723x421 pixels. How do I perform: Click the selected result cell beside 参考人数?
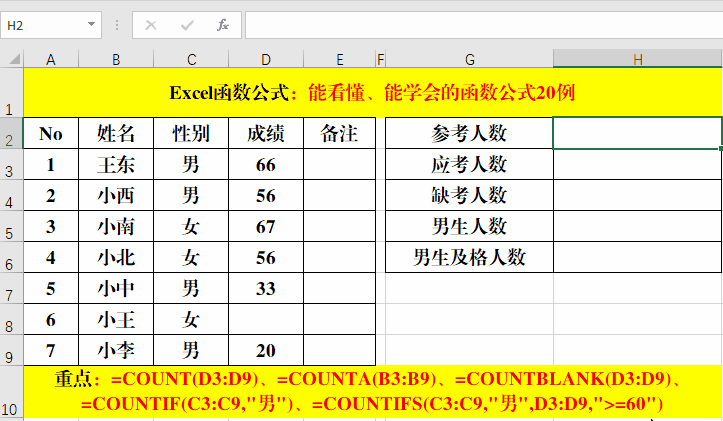click(638, 133)
